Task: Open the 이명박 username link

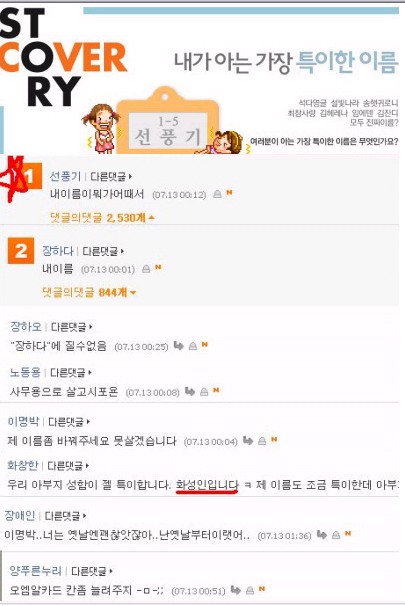Action: coord(23,422)
